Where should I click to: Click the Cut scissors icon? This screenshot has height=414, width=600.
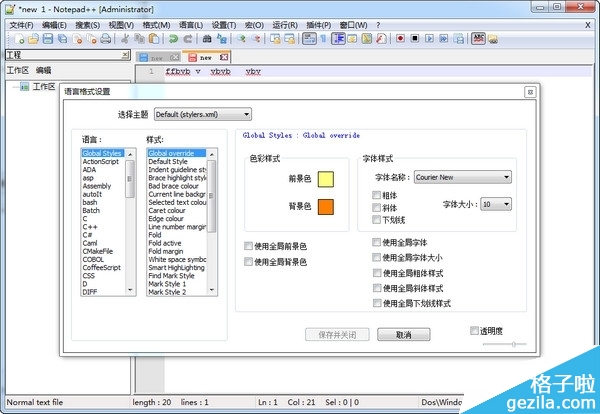[126, 39]
